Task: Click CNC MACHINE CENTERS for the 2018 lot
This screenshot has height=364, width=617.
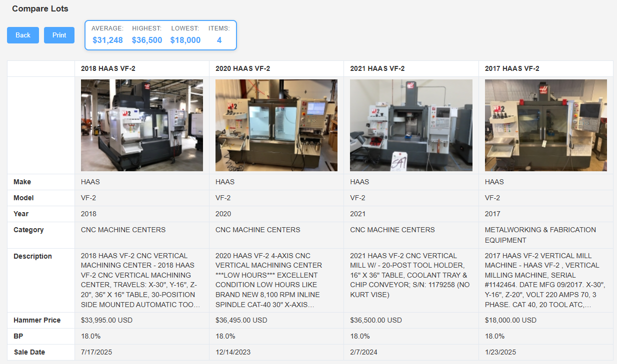Action: tap(123, 230)
